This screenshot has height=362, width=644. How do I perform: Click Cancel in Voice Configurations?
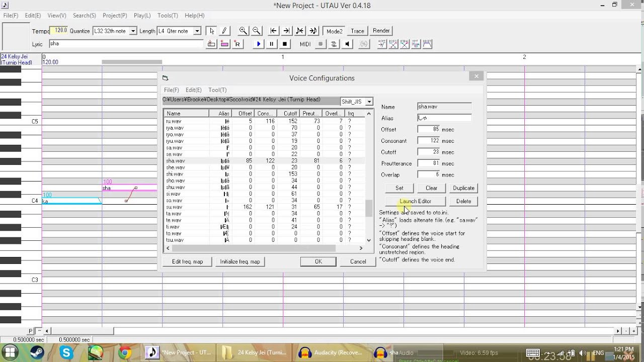point(358,261)
